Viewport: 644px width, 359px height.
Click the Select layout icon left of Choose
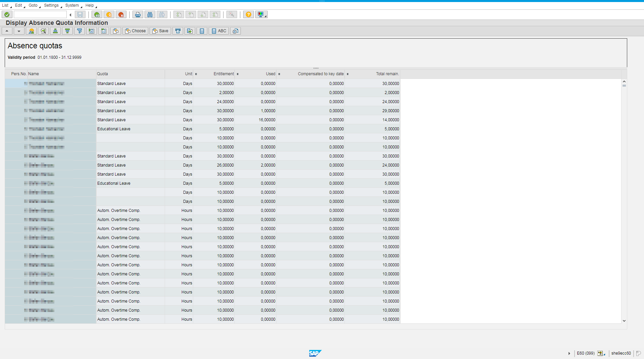(x=116, y=31)
